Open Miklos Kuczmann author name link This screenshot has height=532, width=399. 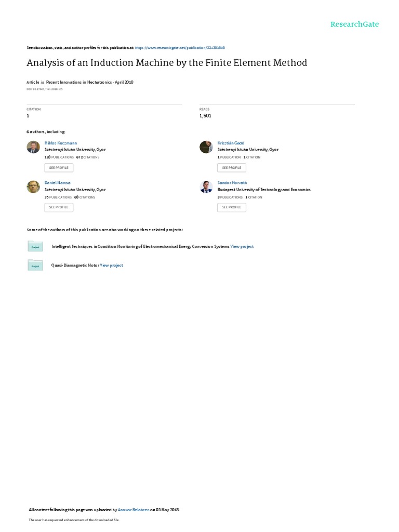coord(61,143)
